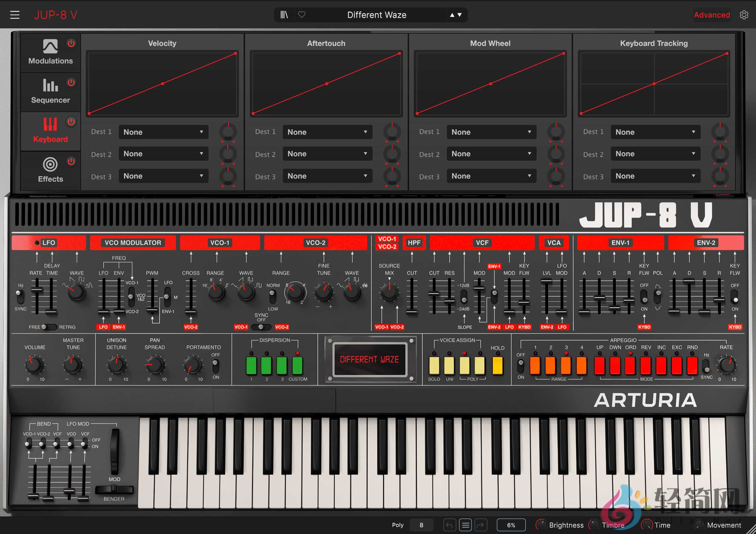The image size is (756, 534).
Task: Favorite the preset with heart icon
Action: (302, 15)
